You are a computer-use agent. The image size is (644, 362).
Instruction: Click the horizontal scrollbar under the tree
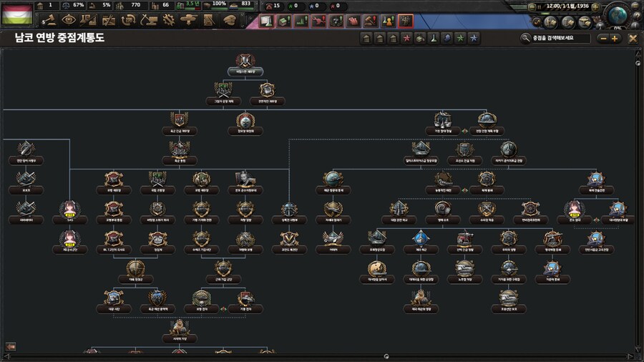tap(386, 356)
